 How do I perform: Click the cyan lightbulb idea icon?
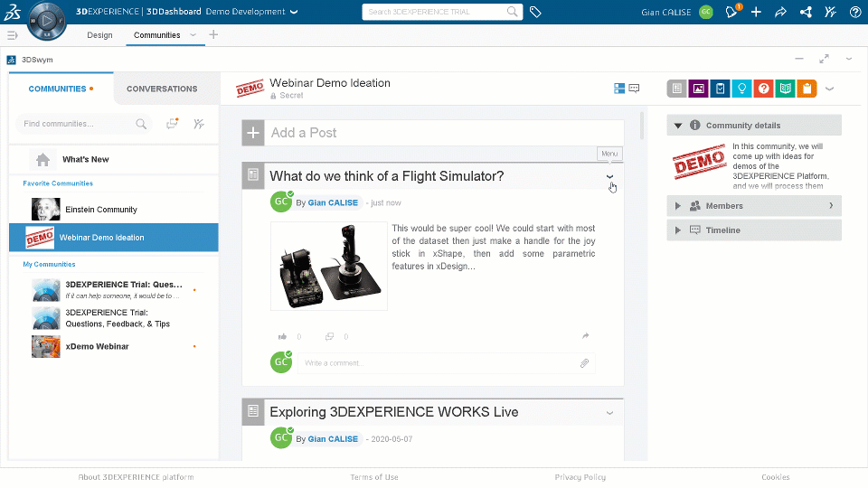coord(741,89)
